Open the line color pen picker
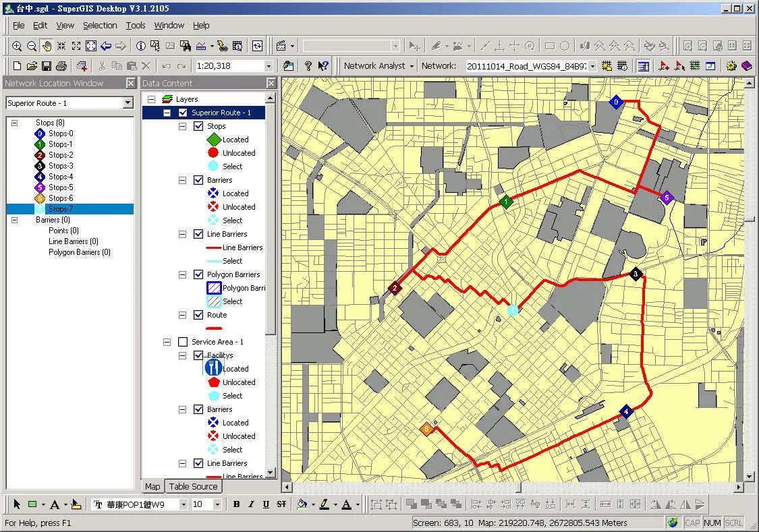Screen dimensions: 759x532 coord(325,504)
